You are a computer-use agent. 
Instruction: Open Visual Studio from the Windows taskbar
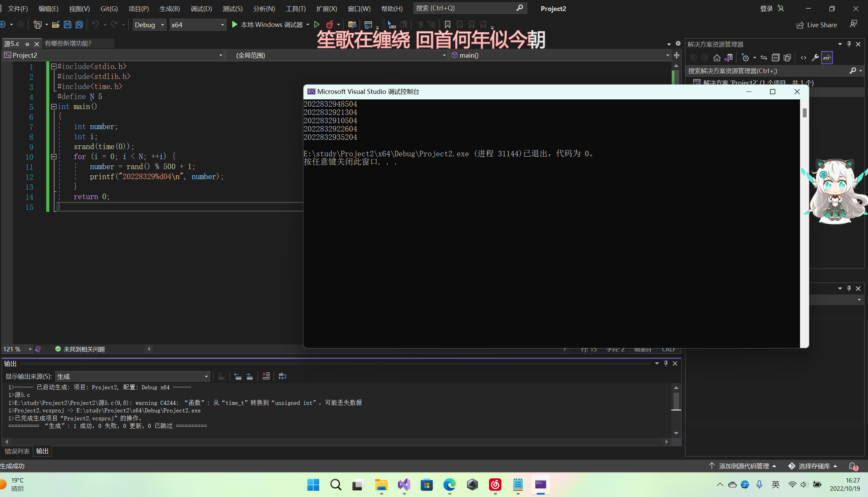point(404,485)
